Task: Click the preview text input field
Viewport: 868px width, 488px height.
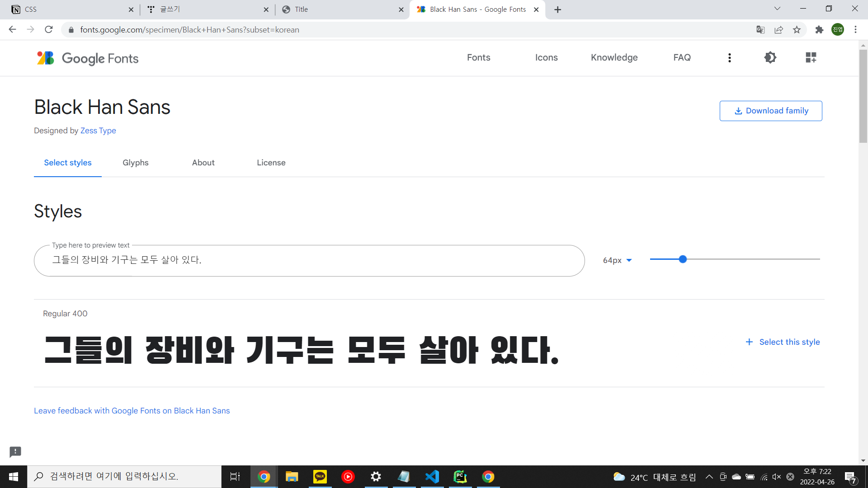Action: (x=309, y=261)
